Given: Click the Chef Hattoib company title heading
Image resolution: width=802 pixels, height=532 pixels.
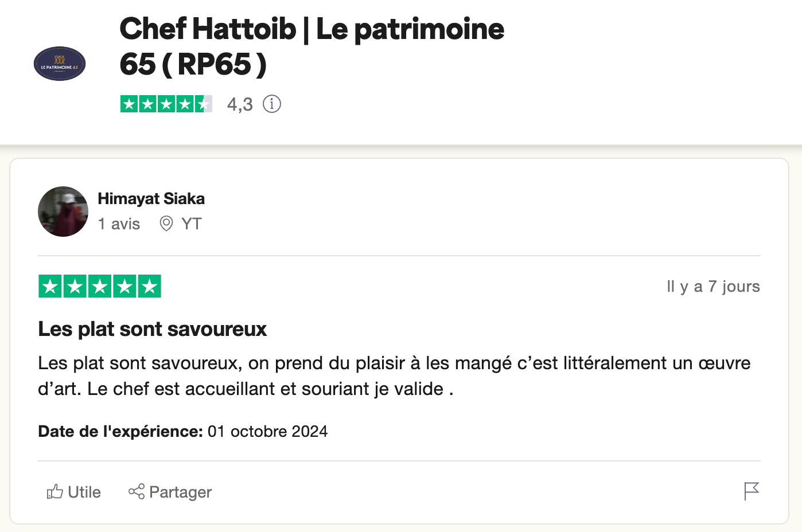Looking at the screenshot, I should click(x=312, y=46).
